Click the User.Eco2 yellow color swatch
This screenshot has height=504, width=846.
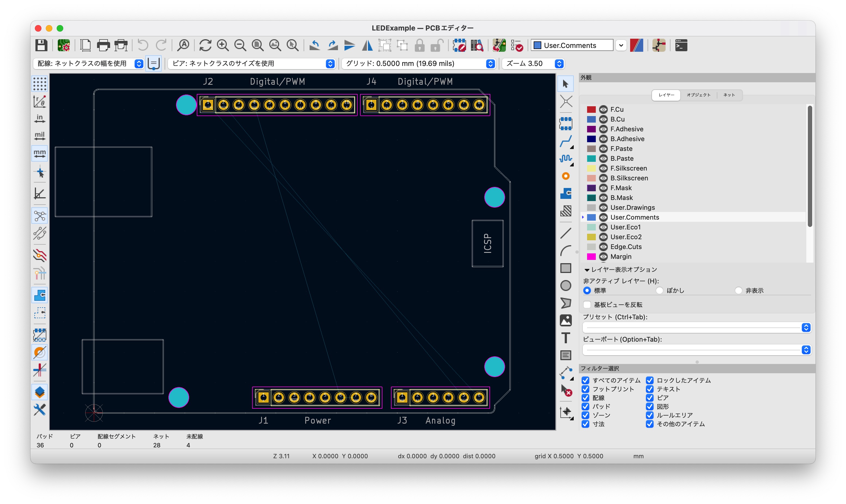point(591,237)
